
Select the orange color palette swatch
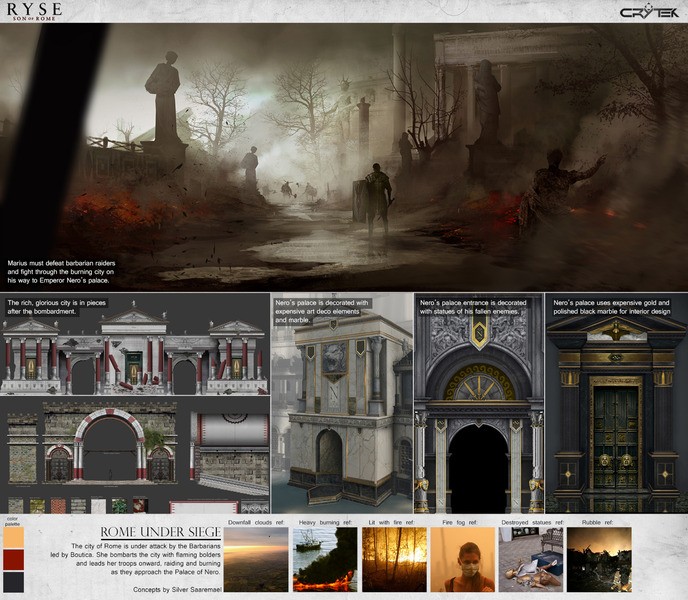coord(14,537)
